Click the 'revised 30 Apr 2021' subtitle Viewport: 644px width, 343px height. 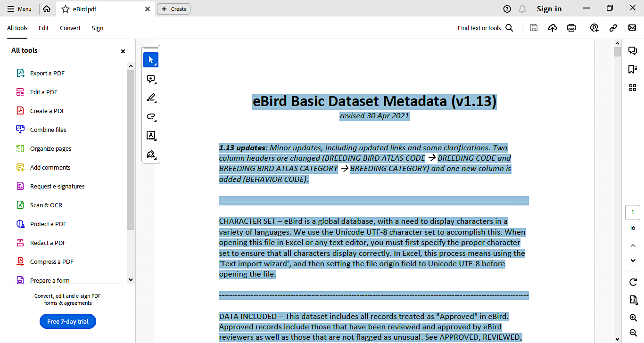[374, 116]
